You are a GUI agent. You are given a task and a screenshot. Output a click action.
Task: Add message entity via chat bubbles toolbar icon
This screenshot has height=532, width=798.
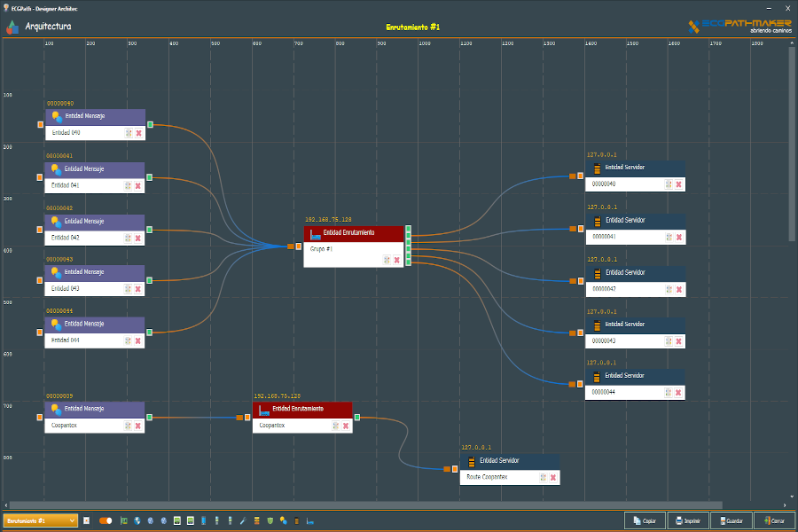283,520
